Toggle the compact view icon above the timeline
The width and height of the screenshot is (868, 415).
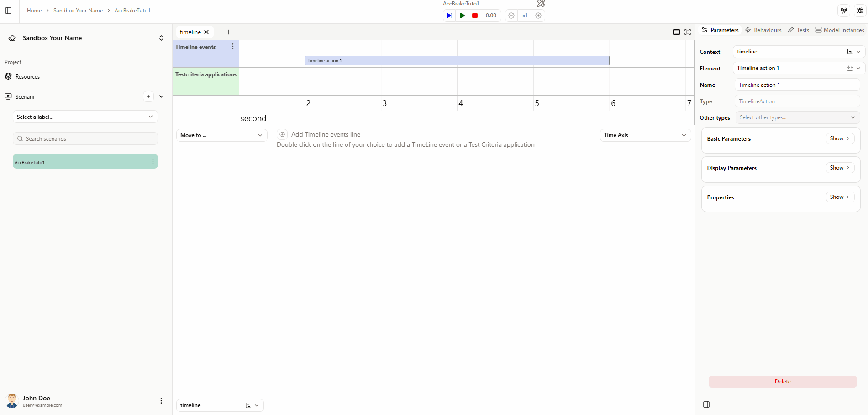677,32
